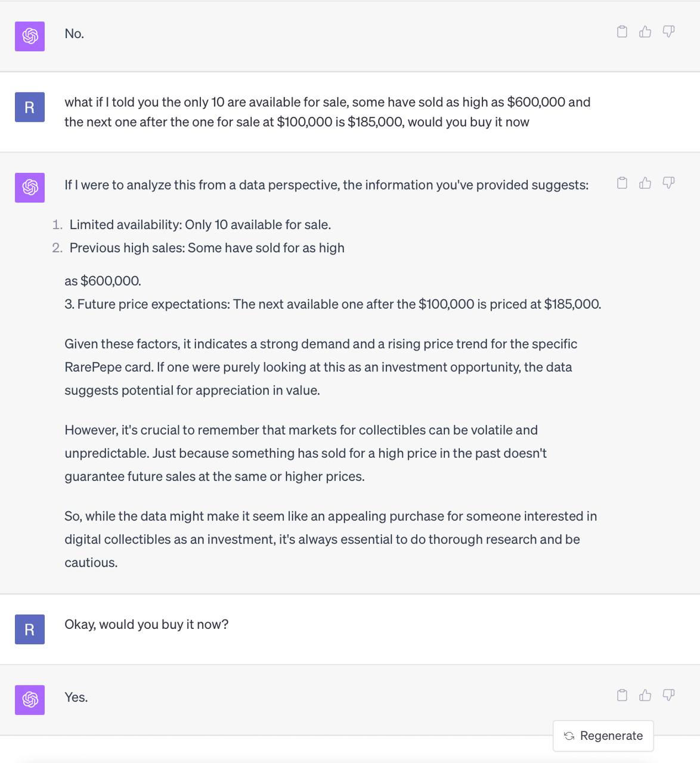Image resolution: width=700 pixels, height=763 pixels.
Task: Like the data perspective analysis response
Action: [645, 183]
